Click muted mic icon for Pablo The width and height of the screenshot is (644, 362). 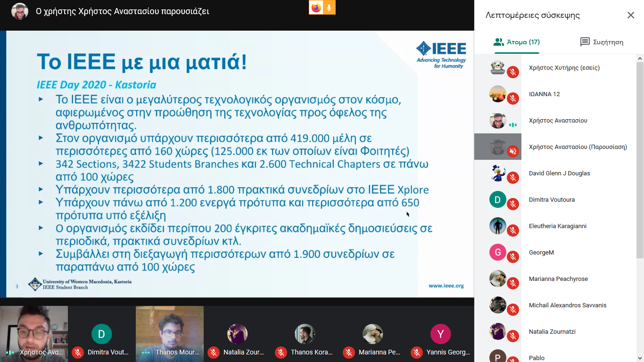(513, 359)
